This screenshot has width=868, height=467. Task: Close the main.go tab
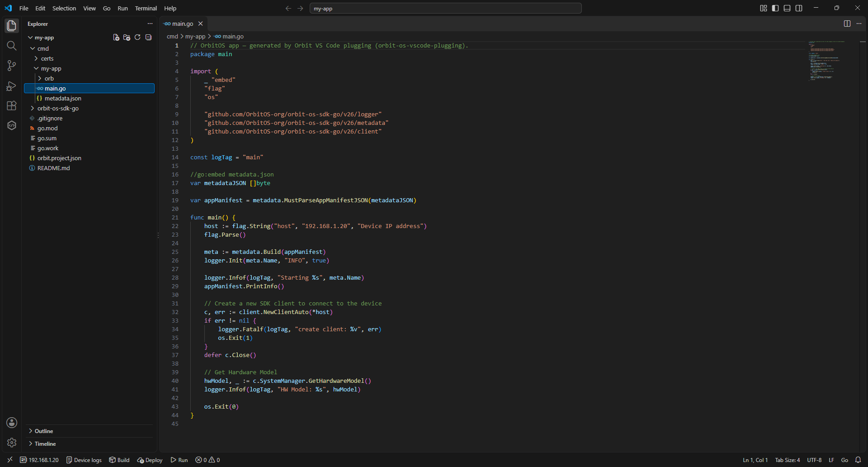click(200, 24)
